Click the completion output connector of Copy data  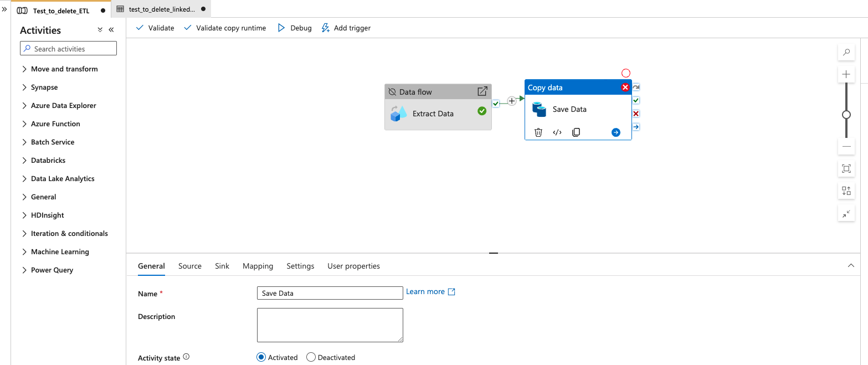pyautogui.click(x=636, y=127)
